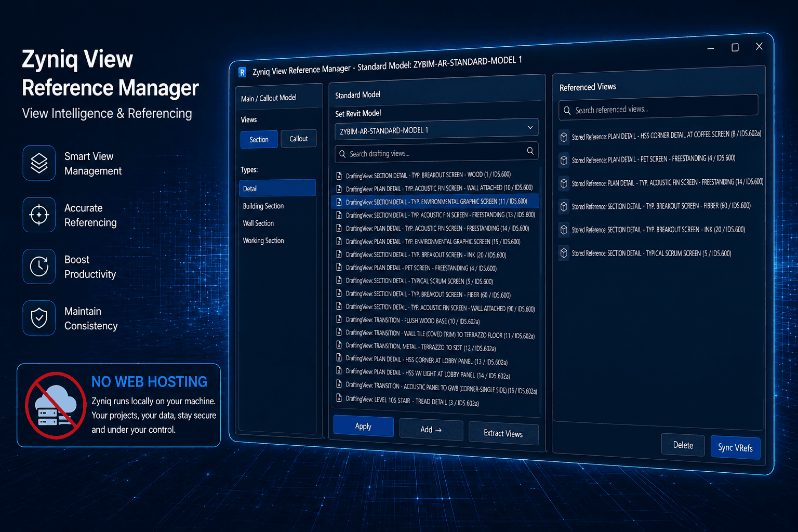Screen dimensions: 798x532
Task: Click the crossed-out cloud server icon
Action: click(56, 405)
